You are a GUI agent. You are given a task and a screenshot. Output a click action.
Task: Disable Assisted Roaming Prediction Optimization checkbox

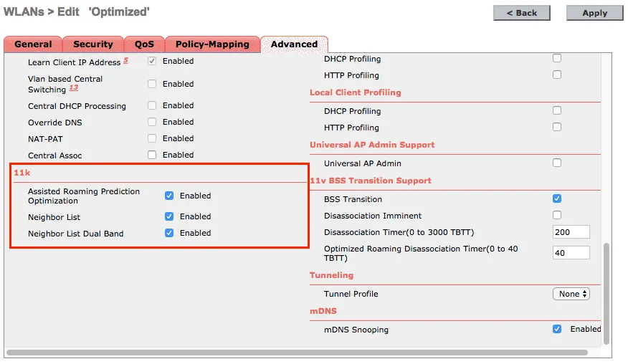pos(169,196)
